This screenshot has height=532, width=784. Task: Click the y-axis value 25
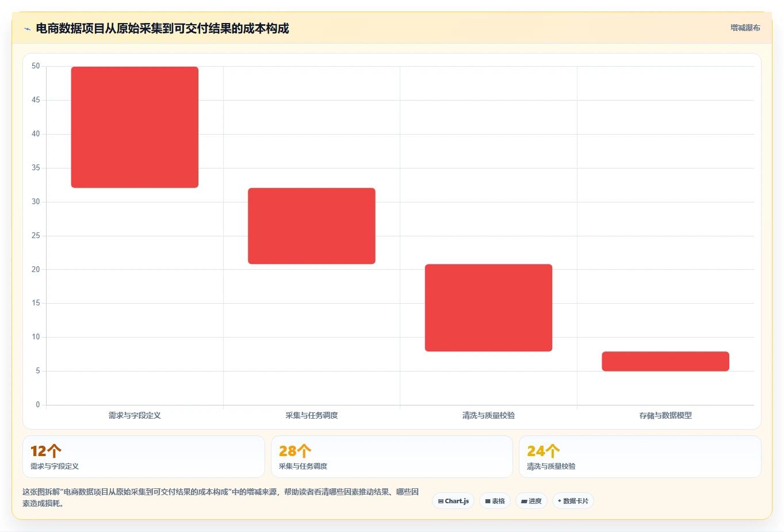pos(36,236)
